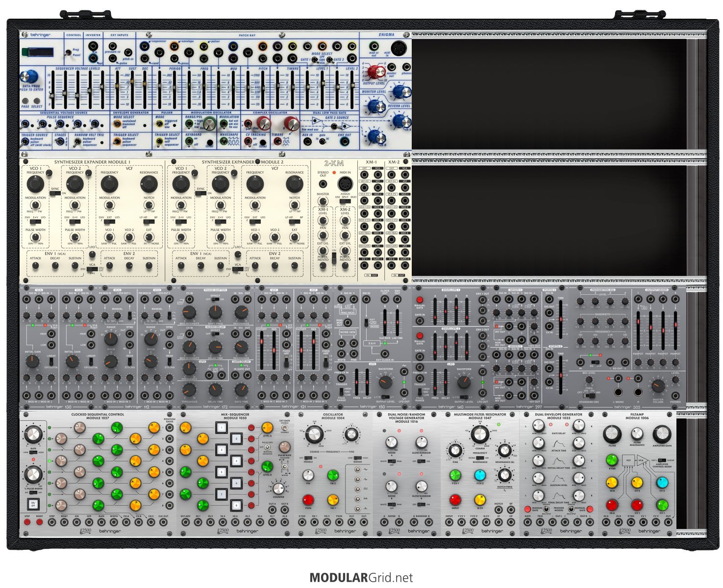This screenshot has width=723, height=588.
Task: Turn the blue DATA/PROG push encoder knob
Action: point(29,77)
